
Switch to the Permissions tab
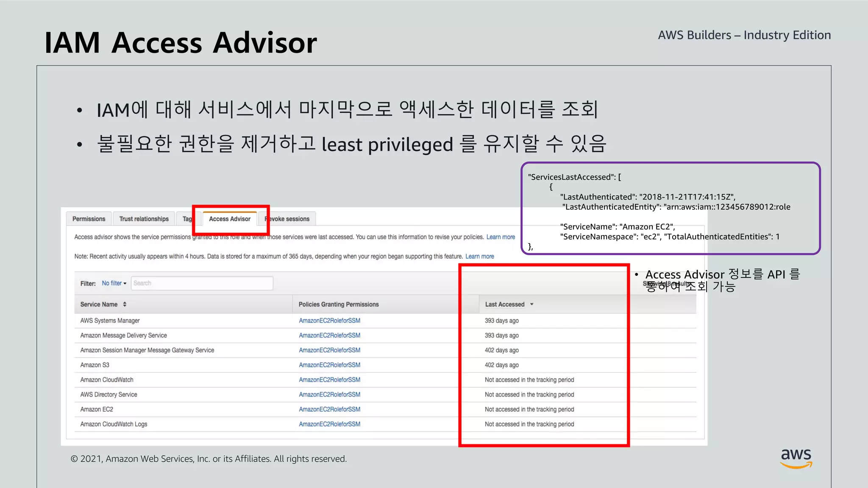click(x=89, y=219)
